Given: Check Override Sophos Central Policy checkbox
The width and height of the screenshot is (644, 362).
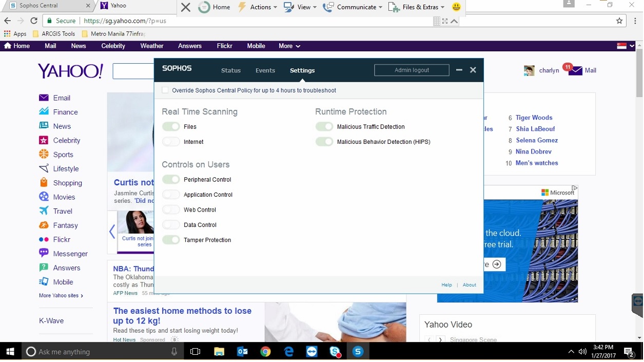Looking at the screenshot, I should (x=165, y=90).
